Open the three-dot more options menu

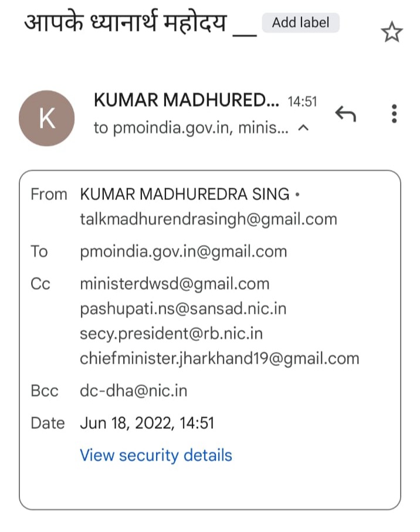394,114
